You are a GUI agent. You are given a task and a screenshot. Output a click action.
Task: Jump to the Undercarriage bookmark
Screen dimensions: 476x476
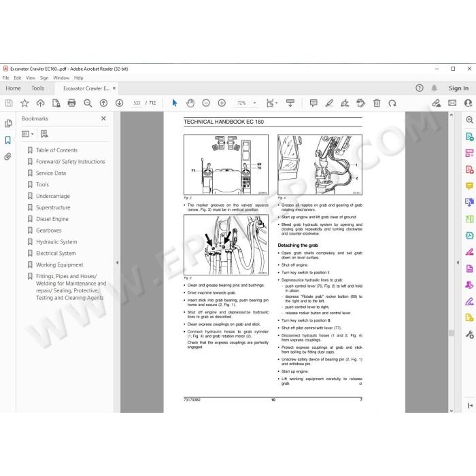click(x=53, y=196)
